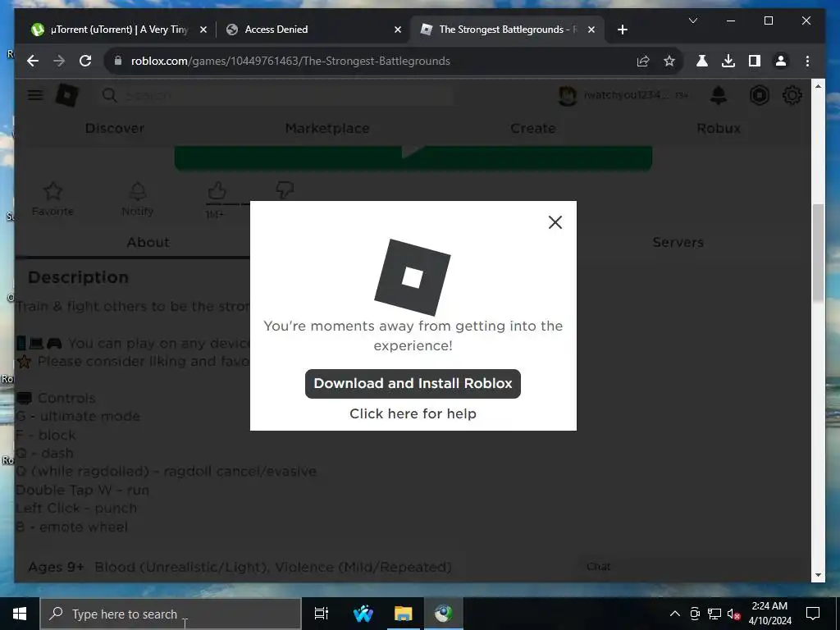The width and height of the screenshot is (840, 630).
Task: Click the green Play button
Action: point(413,157)
